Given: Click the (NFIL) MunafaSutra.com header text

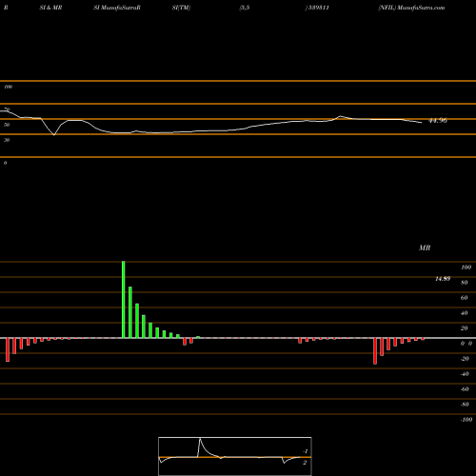Looking at the screenshot, I should click(411, 8).
